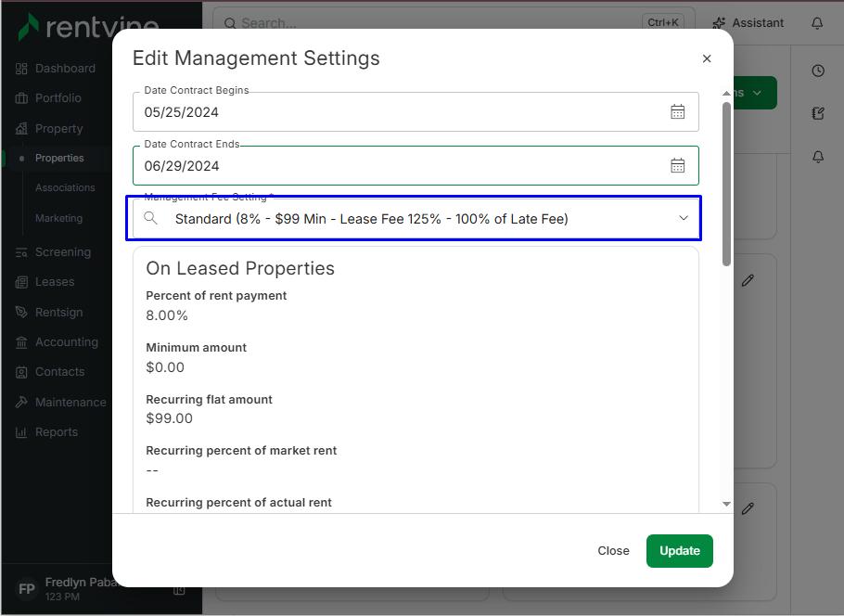Click the dialog scrollbar down arrow
This screenshot has width=844, height=616.
726,504
